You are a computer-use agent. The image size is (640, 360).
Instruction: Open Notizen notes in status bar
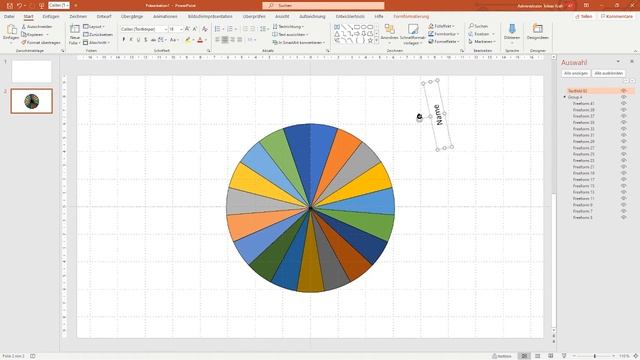click(502, 356)
